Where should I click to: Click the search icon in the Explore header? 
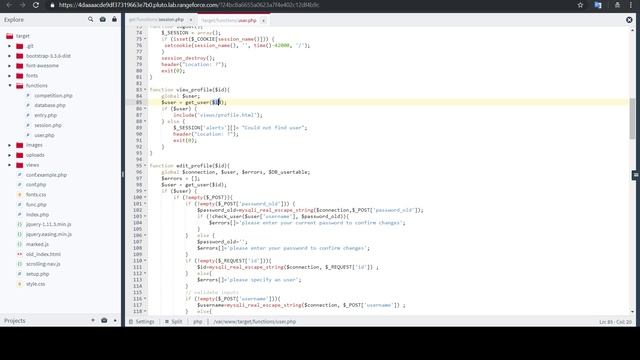click(x=91, y=19)
